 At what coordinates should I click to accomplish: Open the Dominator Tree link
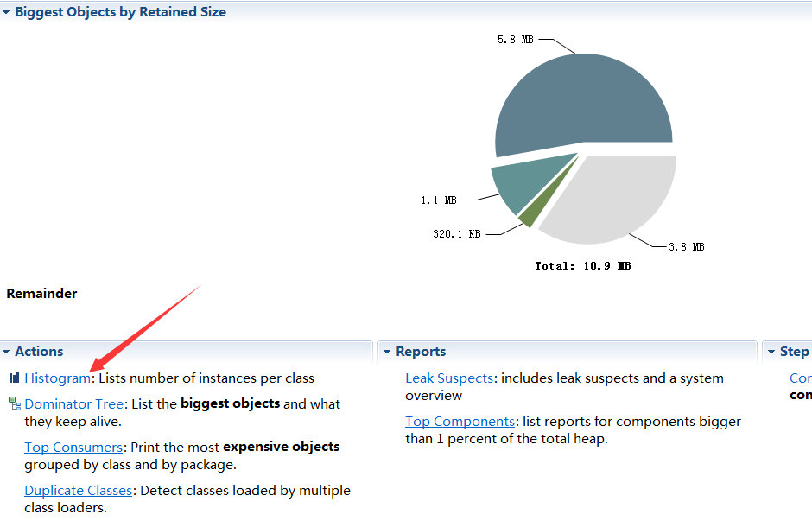pyautogui.click(x=74, y=404)
